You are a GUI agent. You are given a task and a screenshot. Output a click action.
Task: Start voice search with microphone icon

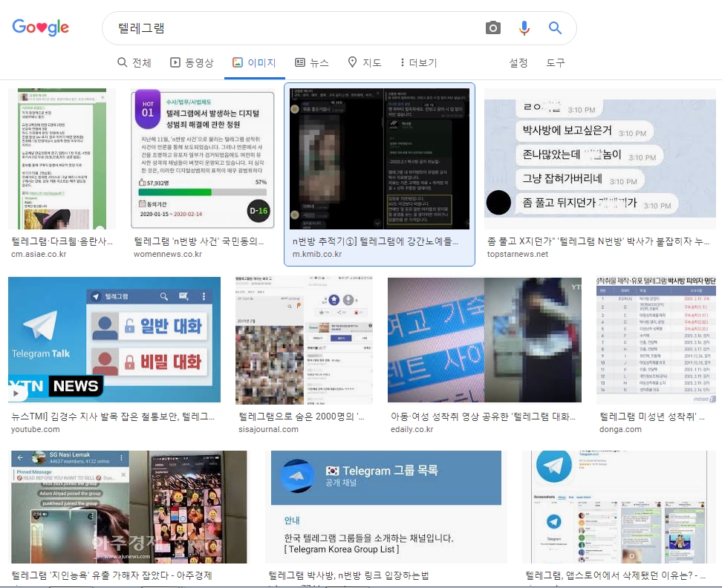click(x=524, y=28)
